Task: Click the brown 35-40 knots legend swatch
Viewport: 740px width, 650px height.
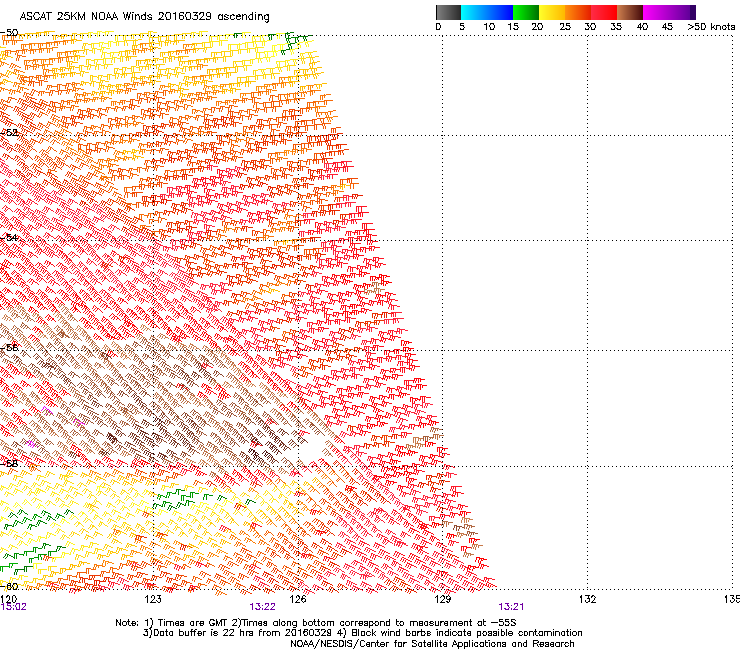Action: pyautogui.click(x=630, y=12)
